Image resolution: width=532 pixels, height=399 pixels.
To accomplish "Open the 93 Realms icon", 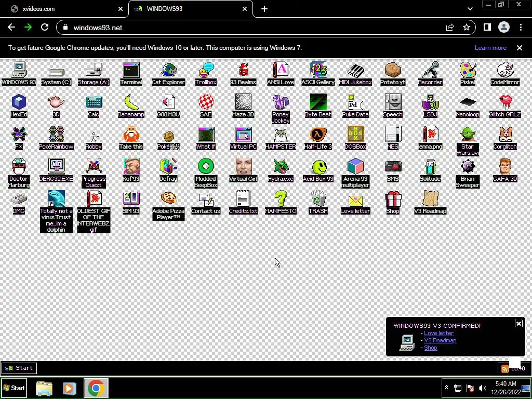I will click(x=243, y=74).
